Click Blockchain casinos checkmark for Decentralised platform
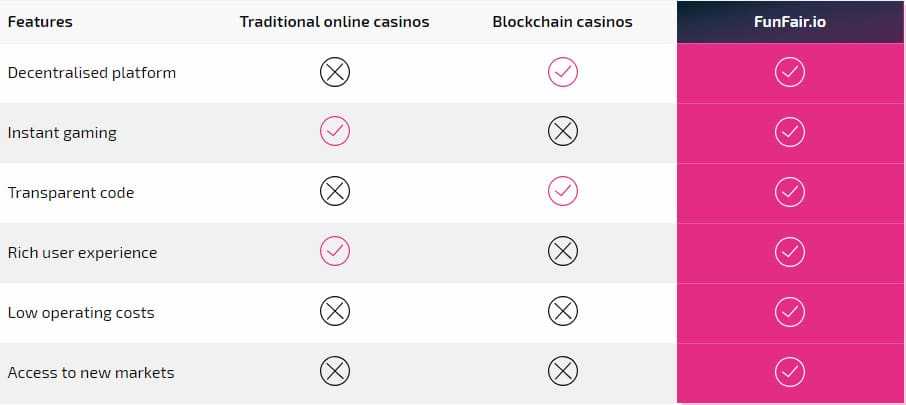 click(x=563, y=72)
